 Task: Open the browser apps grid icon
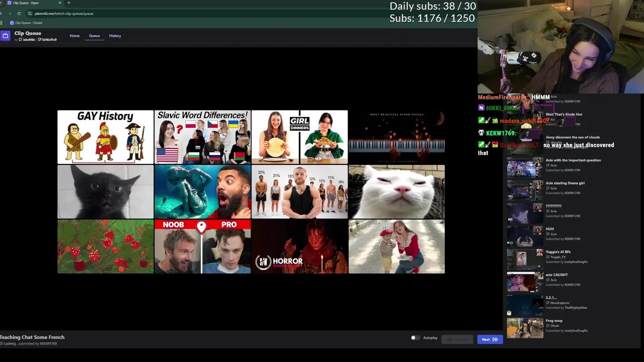tap(2, 23)
